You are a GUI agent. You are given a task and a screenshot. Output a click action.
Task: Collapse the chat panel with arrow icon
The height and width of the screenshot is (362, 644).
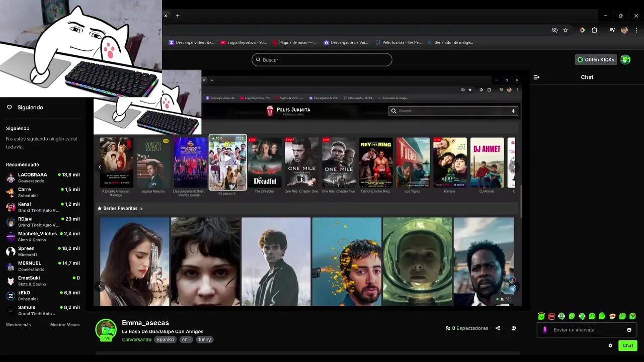[536, 77]
